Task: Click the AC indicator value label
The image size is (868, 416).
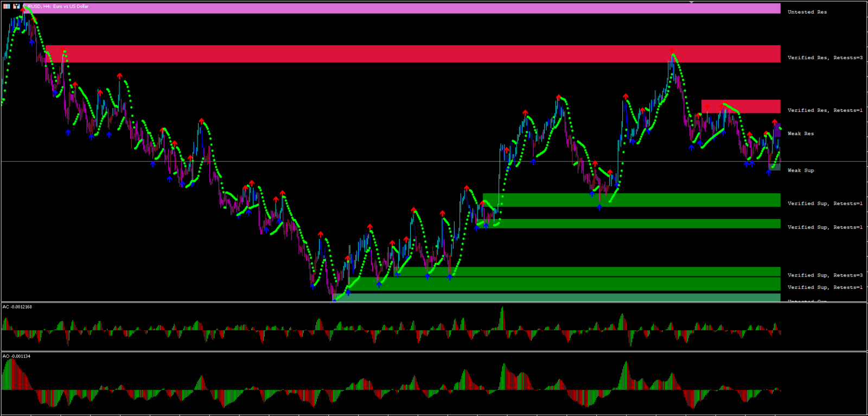Action: pyautogui.click(x=17, y=307)
